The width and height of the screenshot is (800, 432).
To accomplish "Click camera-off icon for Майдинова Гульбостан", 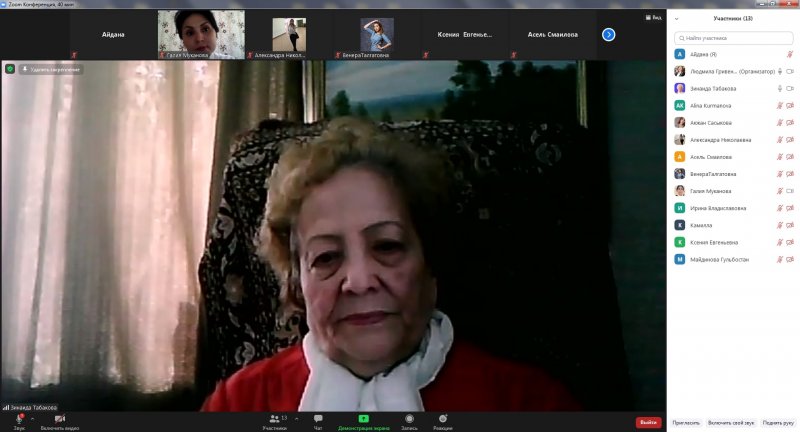I will [x=790, y=260].
